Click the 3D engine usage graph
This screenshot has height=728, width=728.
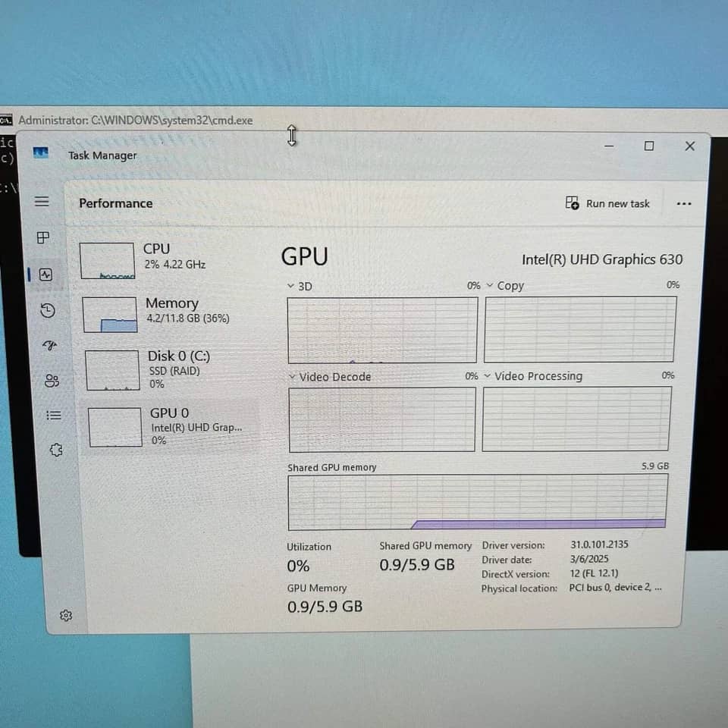coord(382,330)
